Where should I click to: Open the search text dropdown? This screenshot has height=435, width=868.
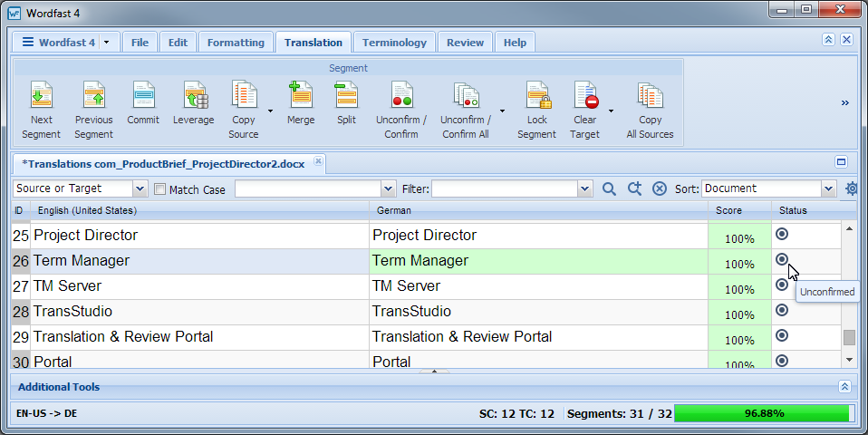tap(389, 188)
